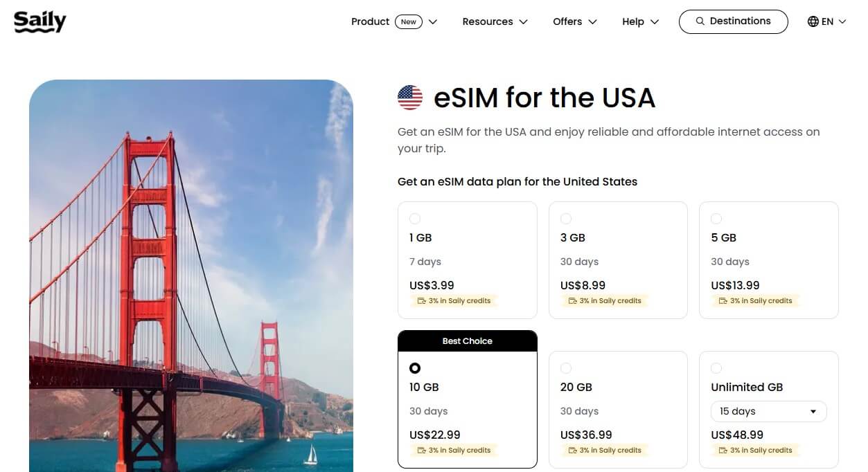The height and width of the screenshot is (472, 868).
Task: Click the Destinations search button
Action: (733, 21)
